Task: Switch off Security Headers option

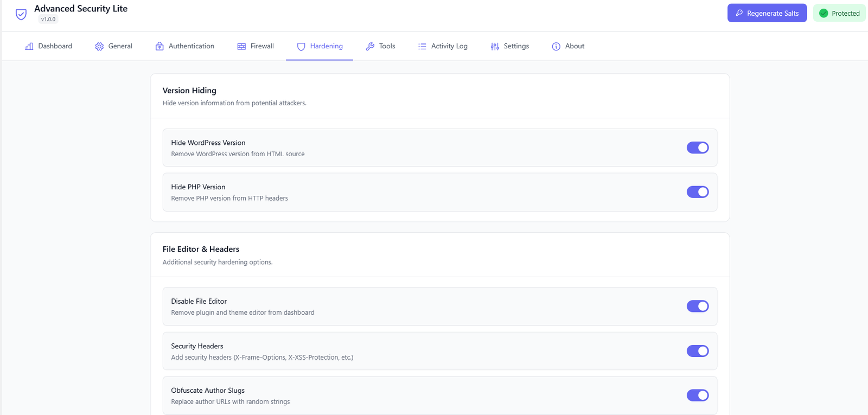Action: click(x=697, y=351)
